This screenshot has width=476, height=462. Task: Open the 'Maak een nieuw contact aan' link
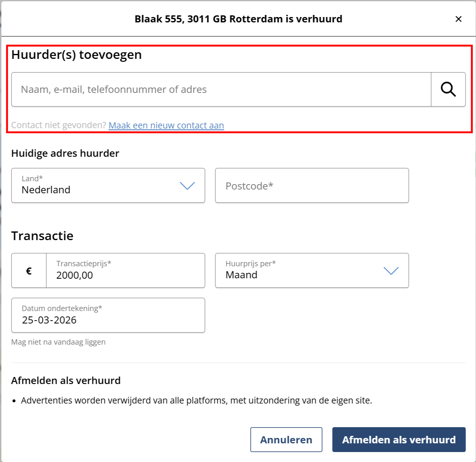pyautogui.click(x=166, y=125)
